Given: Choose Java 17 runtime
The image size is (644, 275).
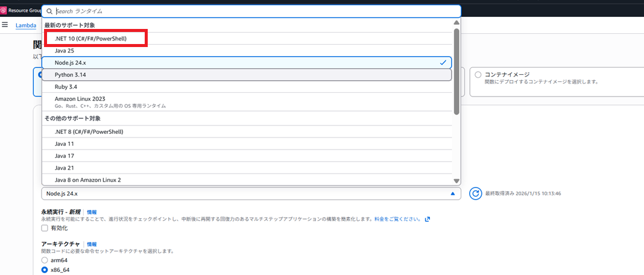Looking at the screenshot, I should coord(247,156).
